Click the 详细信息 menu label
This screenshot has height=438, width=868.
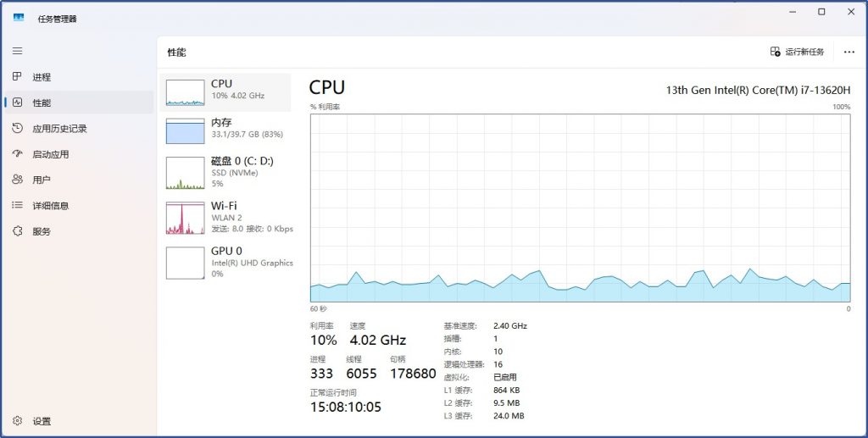click(x=51, y=206)
